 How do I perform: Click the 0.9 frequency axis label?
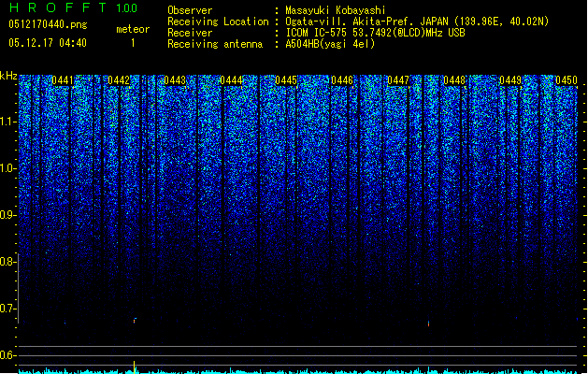tap(7, 215)
